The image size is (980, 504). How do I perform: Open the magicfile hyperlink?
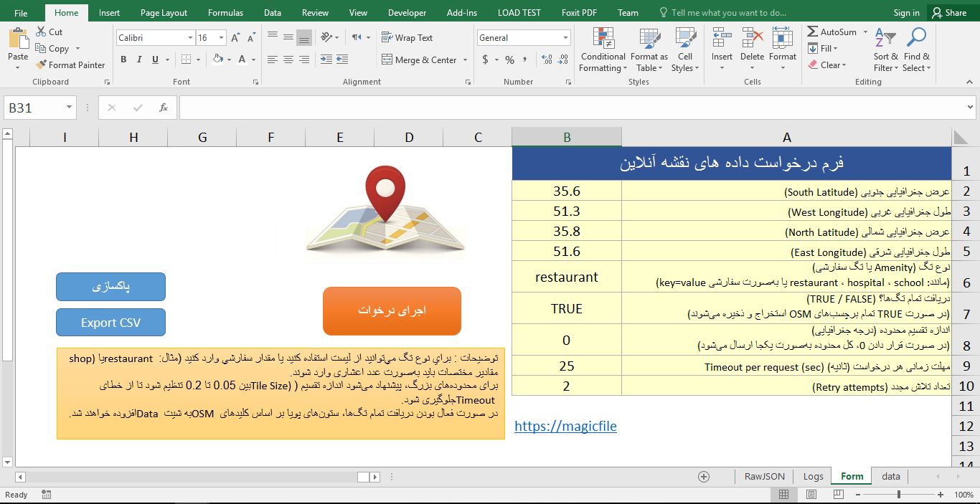point(566,427)
